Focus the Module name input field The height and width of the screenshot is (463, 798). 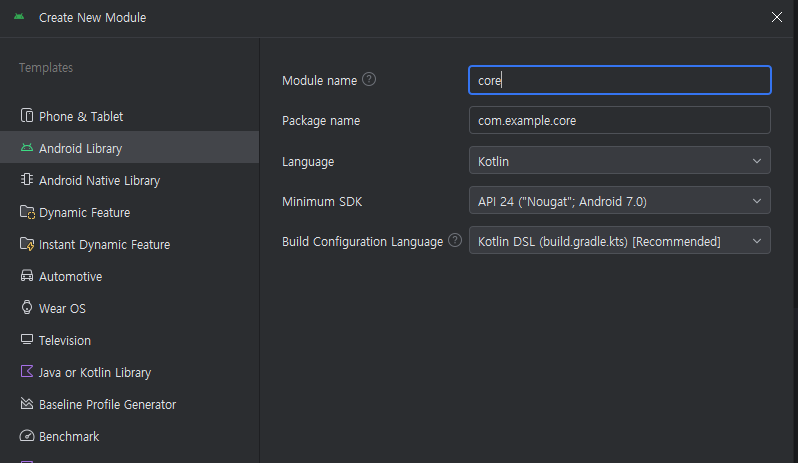coord(619,80)
